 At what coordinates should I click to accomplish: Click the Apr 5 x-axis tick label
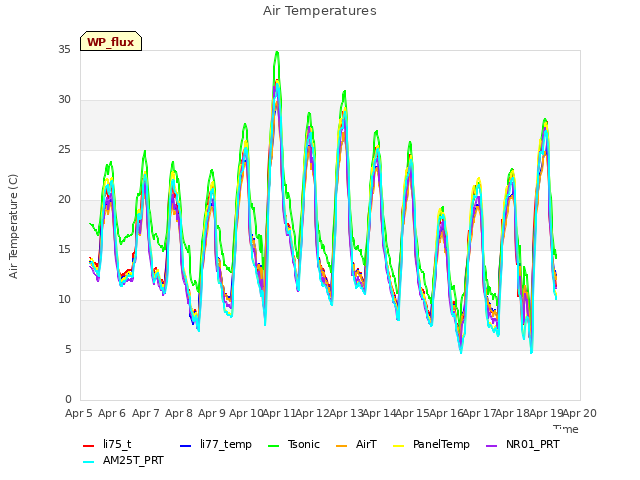pyautogui.click(x=79, y=413)
